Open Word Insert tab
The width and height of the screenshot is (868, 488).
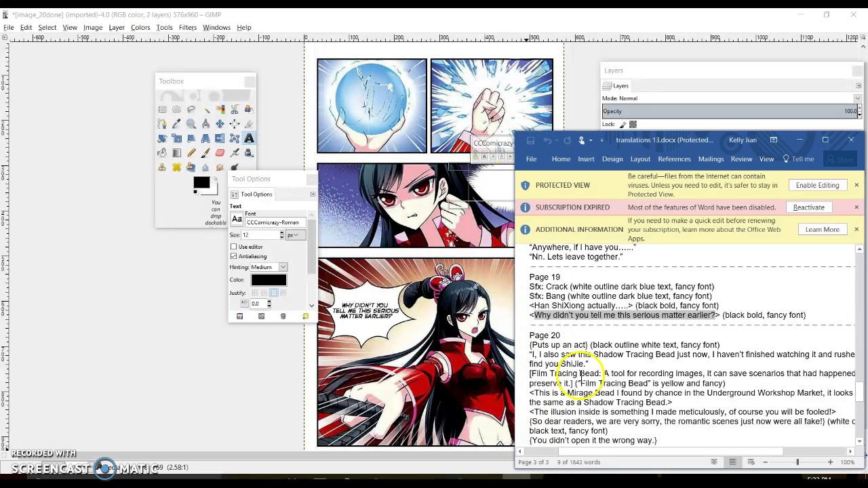point(586,159)
